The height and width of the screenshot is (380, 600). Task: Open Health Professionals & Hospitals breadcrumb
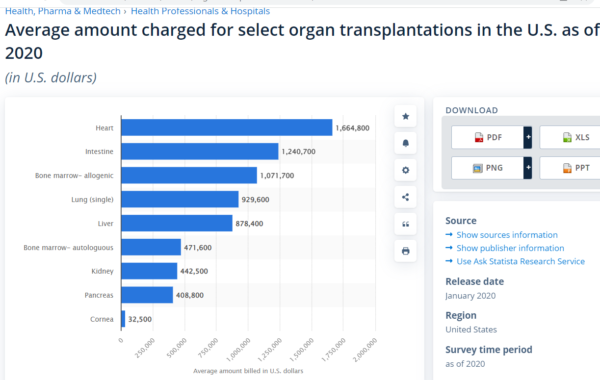200,11
